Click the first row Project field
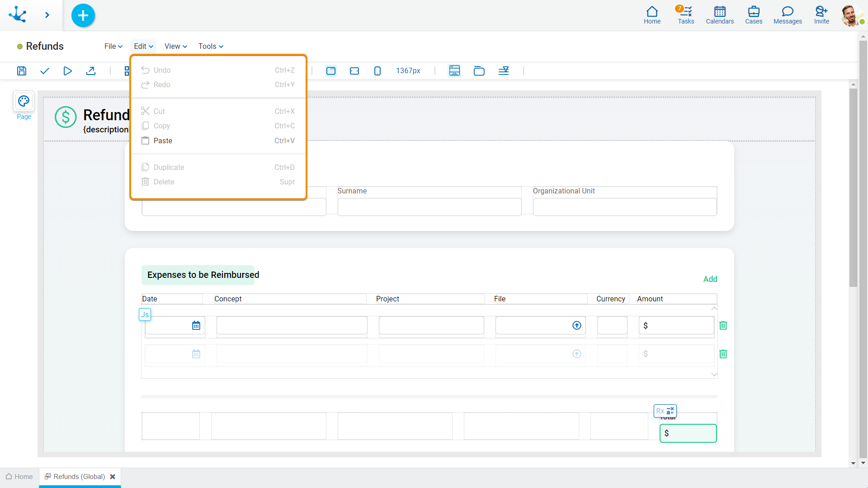868x488 pixels. point(431,325)
